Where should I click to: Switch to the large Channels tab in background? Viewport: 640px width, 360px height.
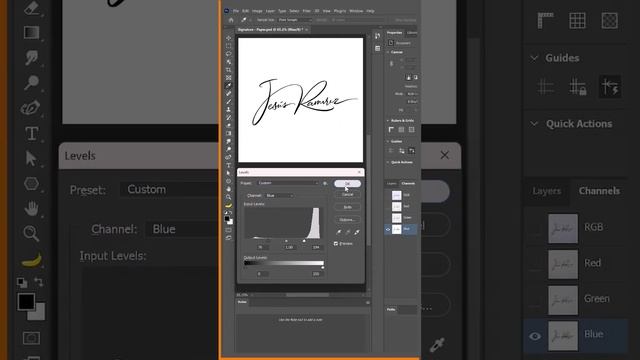[599, 191]
